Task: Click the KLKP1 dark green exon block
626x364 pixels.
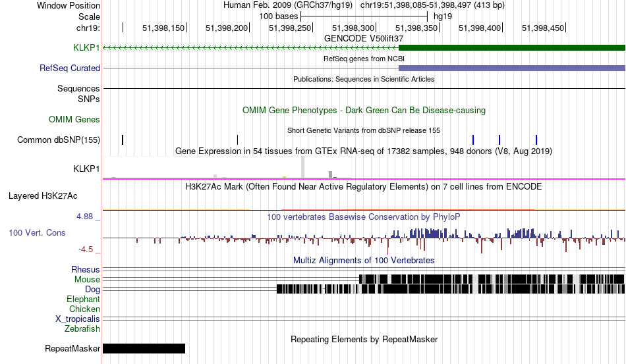Action: point(512,48)
